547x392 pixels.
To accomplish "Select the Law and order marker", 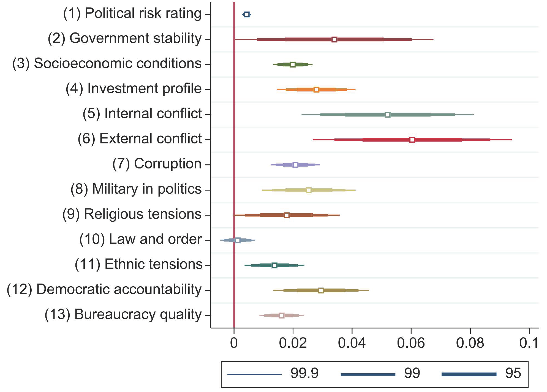I will [238, 240].
